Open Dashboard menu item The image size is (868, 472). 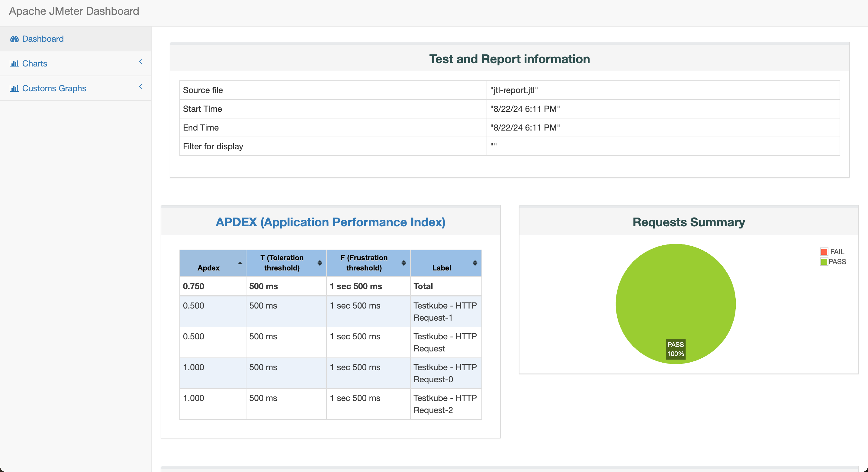pyautogui.click(x=42, y=39)
